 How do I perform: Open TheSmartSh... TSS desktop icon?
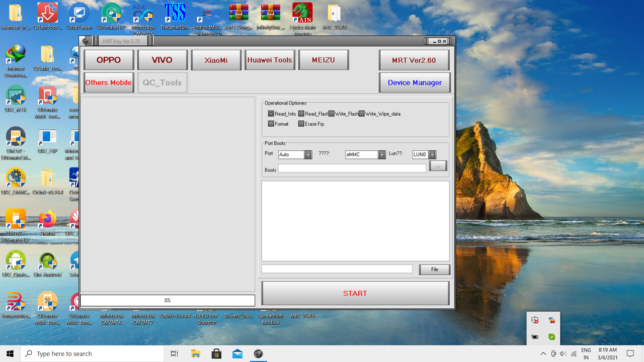tap(175, 17)
